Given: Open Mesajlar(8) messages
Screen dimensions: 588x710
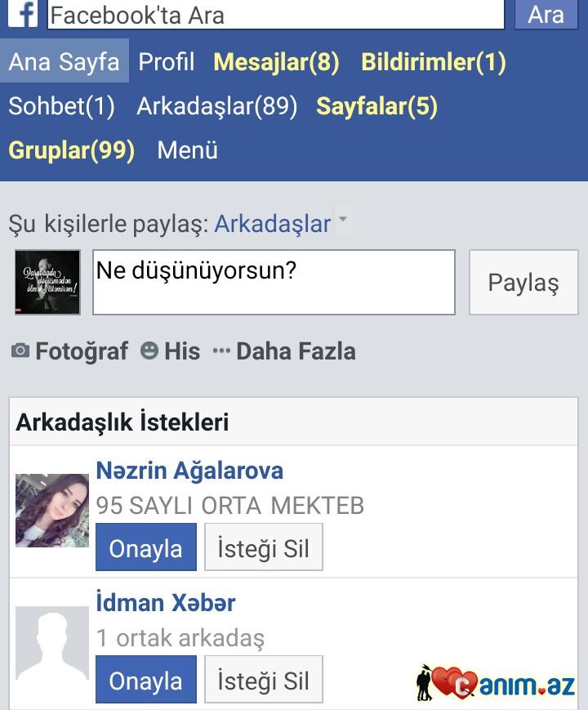Looking at the screenshot, I should click(x=276, y=62).
